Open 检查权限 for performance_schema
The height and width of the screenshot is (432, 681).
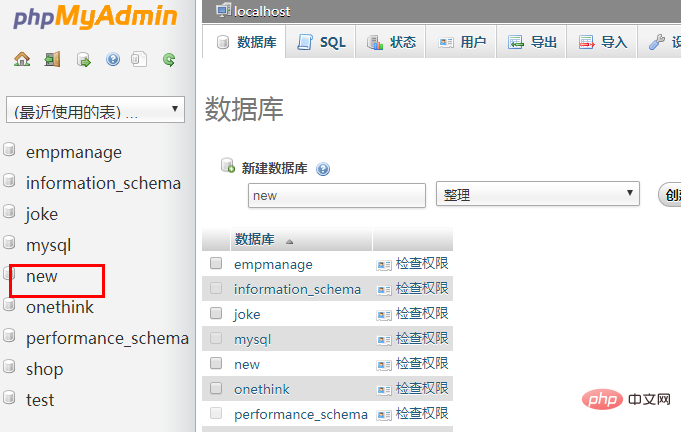coord(422,413)
